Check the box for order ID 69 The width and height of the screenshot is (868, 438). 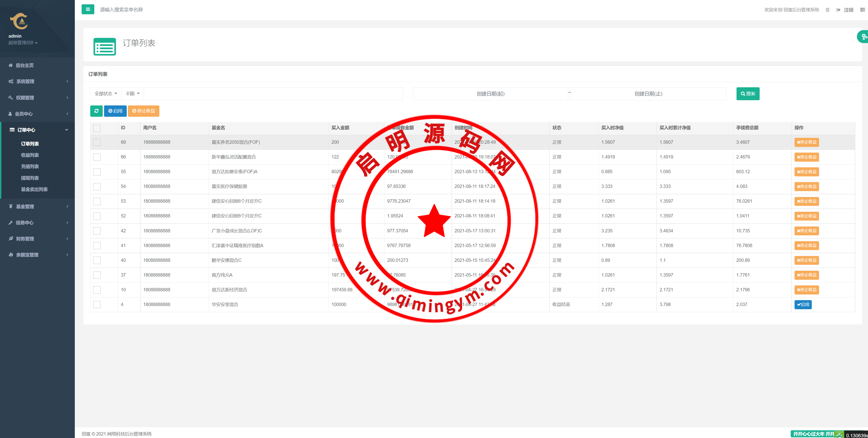(97, 142)
